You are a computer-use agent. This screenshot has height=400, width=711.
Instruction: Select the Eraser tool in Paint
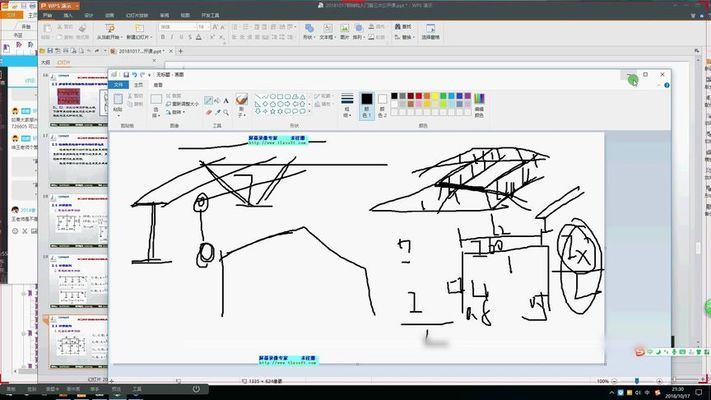(x=209, y=111)
